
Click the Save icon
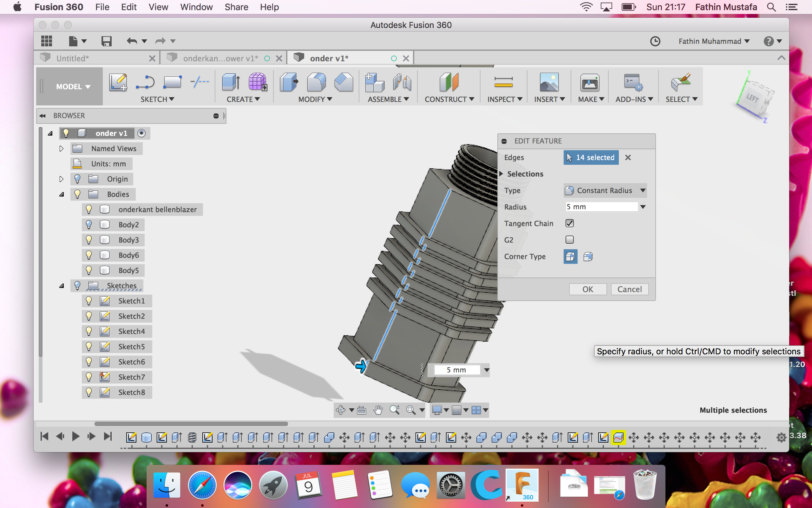point(106,41)
